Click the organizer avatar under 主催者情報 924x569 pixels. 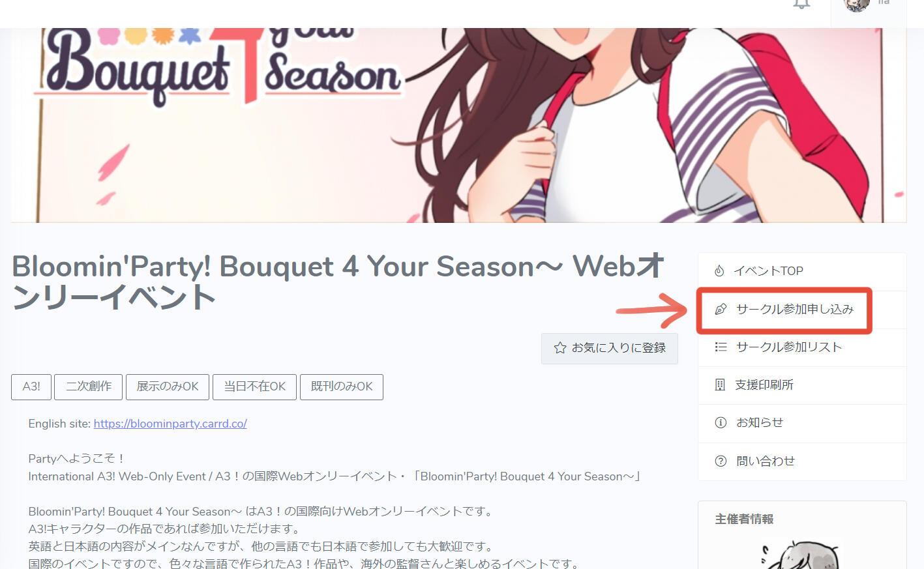801,554
